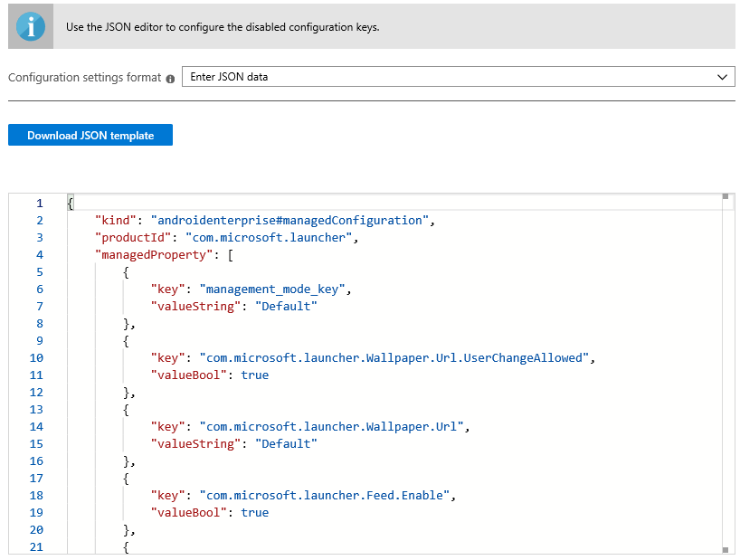Click the "Default" value on line 15
The width and height of the screenshot is (740, 560).
(286, 444)
